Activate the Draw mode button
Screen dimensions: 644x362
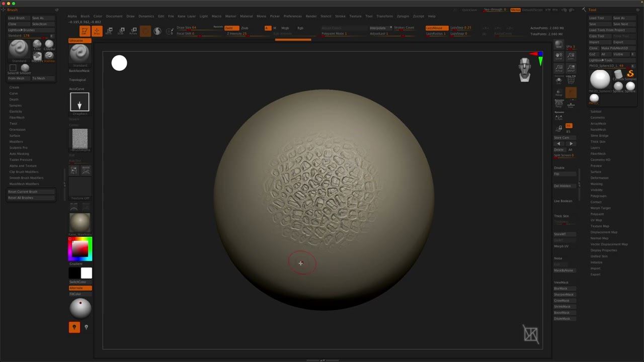97,31
